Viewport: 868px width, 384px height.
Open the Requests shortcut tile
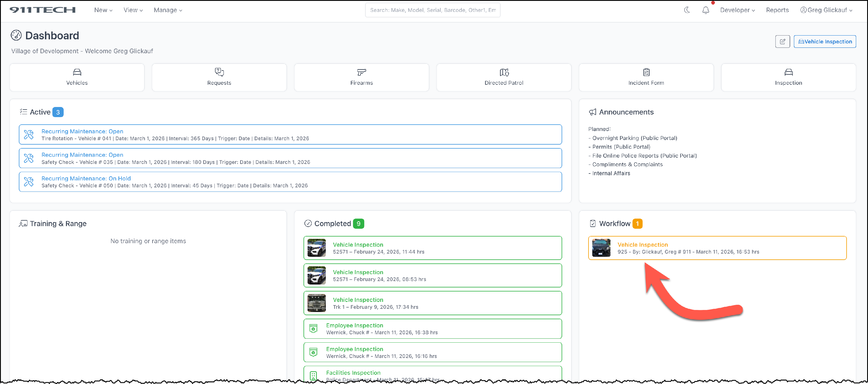pyautogui.click(x=219, y=77)
